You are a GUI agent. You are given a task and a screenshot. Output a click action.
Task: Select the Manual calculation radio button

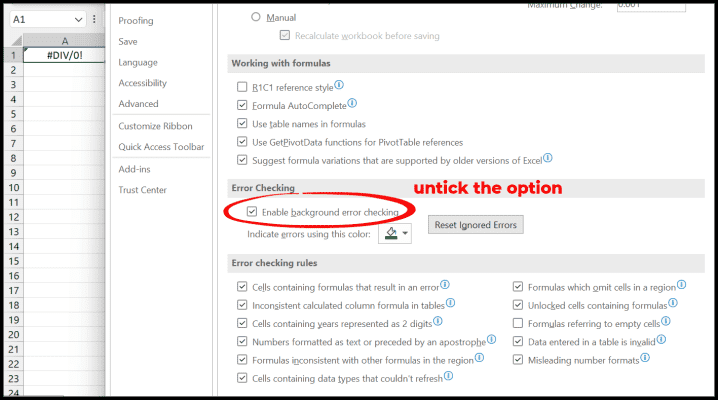(x=256, y=17)
